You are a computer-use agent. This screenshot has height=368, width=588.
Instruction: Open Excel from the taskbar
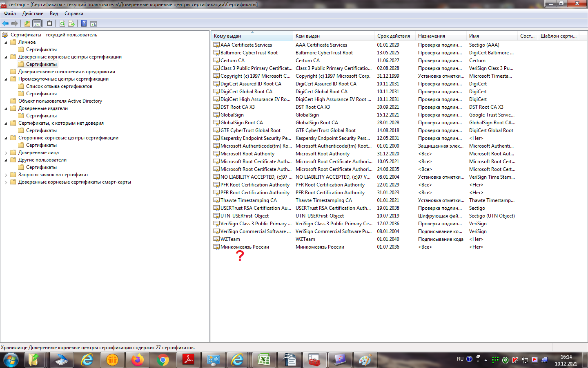coord(264,360)
